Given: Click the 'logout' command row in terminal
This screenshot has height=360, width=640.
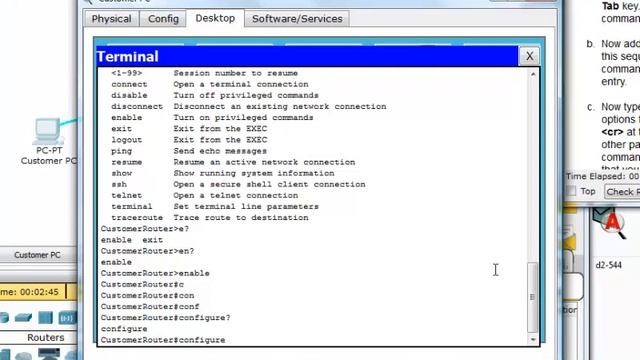Looking at the screenshot, I should pos(189,140).
